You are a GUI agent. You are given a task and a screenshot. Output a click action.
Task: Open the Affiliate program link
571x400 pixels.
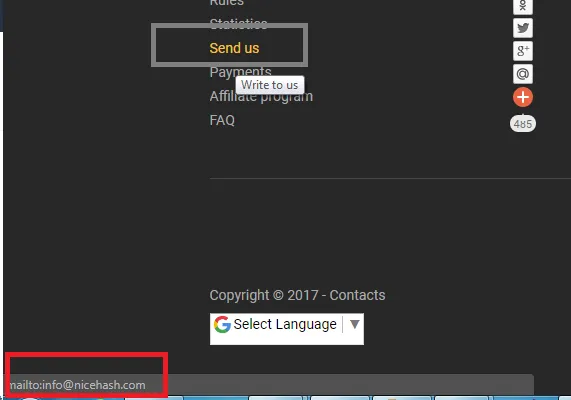(x=261, y=96)
